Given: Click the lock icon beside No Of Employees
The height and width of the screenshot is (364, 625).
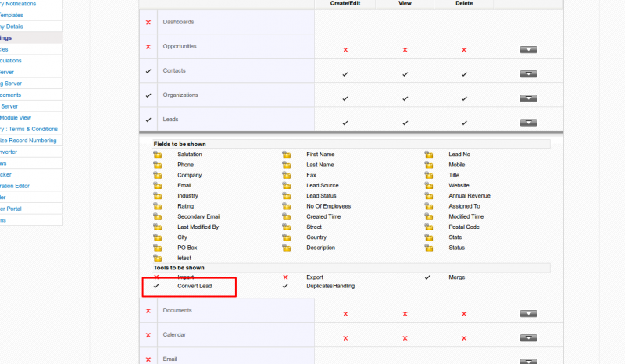Looking at the screenshot, I should 286,206.
